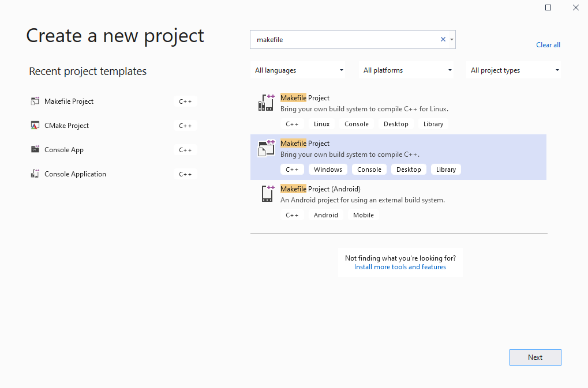Click the Mobile tag
The width and height of the screenshot is (588, 388).
(x=363, y=215)
